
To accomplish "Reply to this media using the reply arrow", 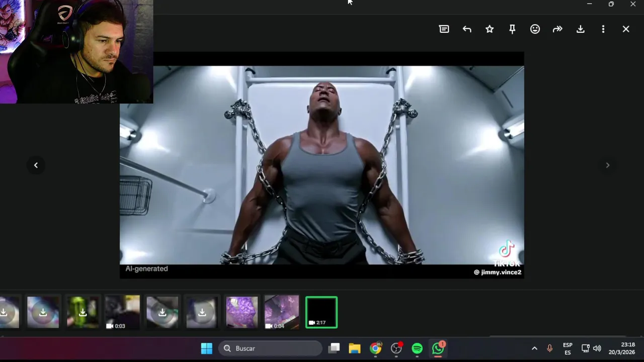I will (x=467, y=29).
